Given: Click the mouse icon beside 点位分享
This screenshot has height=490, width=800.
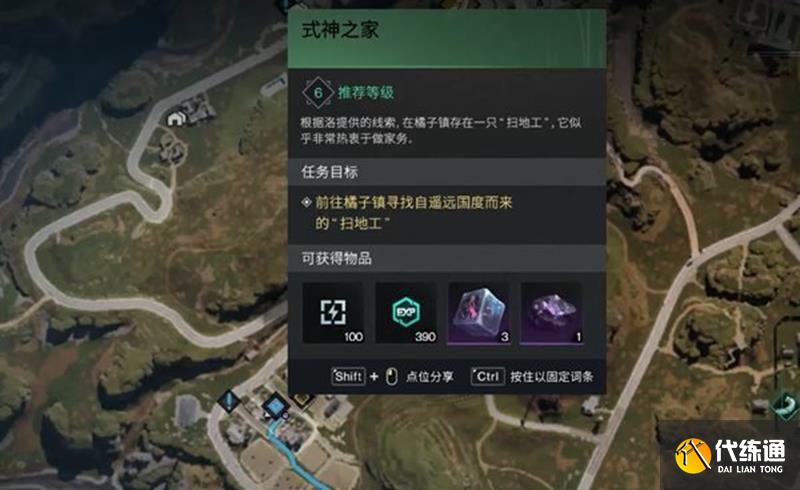Looking at the screenshot, I should click(391, 377).
